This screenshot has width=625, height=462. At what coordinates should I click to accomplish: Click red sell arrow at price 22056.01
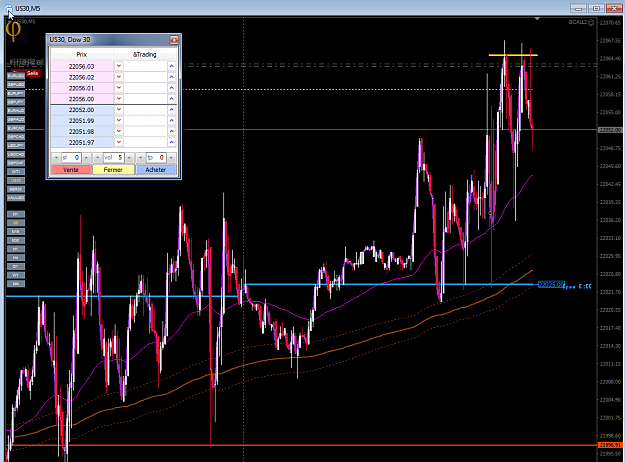119,88
